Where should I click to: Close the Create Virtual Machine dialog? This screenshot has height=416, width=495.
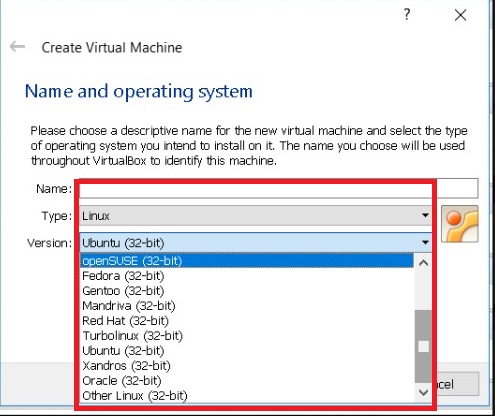(460, 15)
